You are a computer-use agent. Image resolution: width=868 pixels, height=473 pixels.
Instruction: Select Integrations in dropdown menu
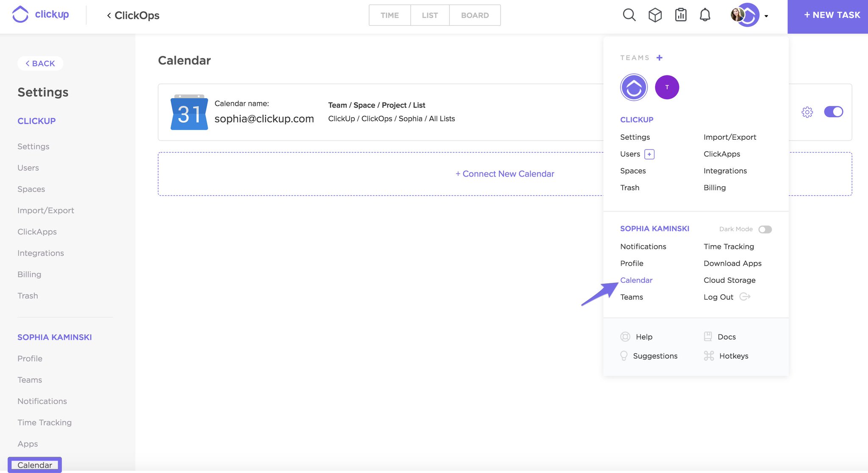click(x=725, y=171)
